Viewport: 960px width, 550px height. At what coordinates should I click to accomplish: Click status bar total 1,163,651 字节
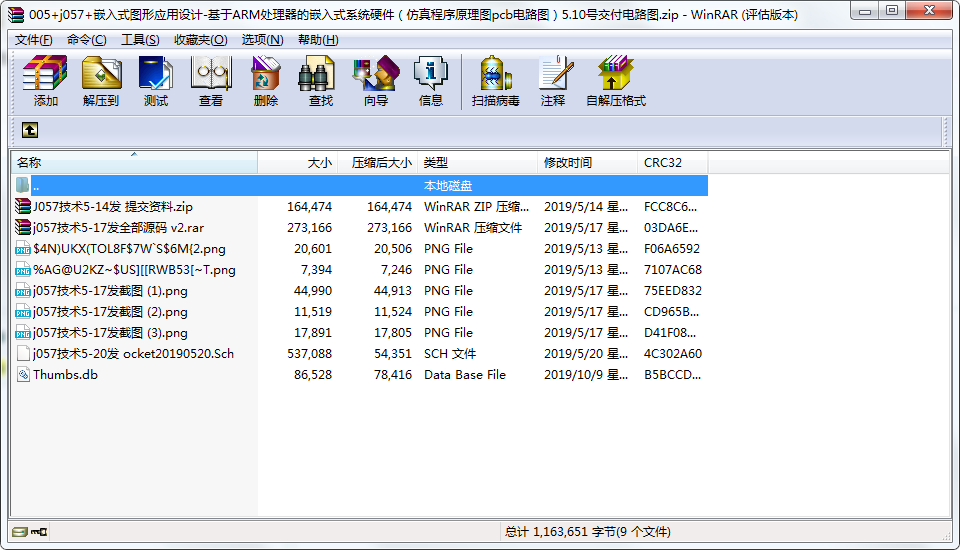[x=588, y=532]
